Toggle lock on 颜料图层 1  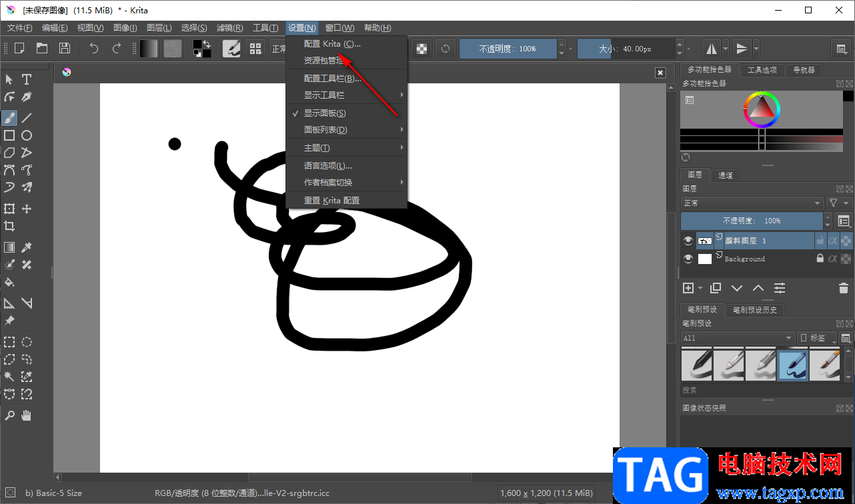[820, 241]
